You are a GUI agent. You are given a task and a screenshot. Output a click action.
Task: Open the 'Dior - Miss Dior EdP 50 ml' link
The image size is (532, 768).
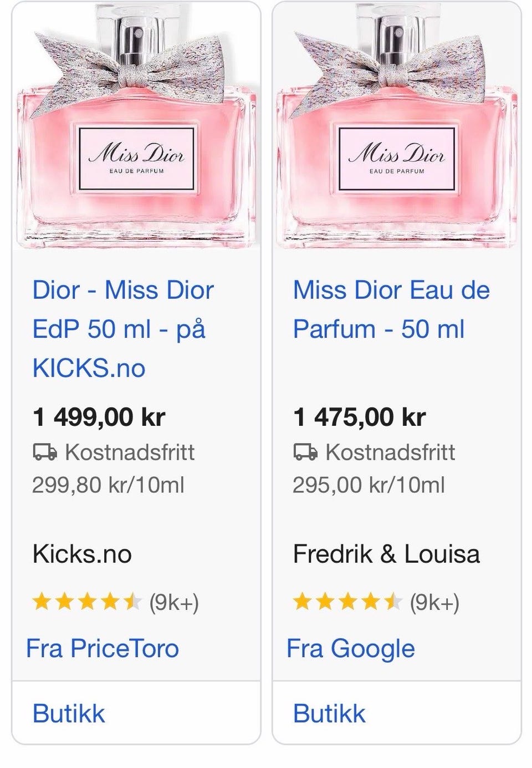pyautogui.click(x=123, y=328)
